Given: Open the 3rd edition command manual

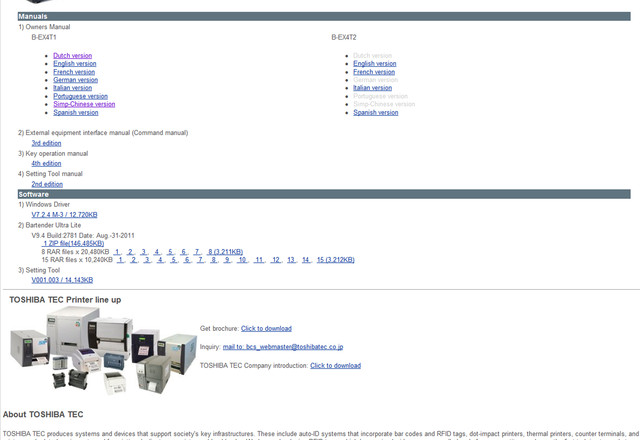Looking at the screenshot, I should [x=47, y=143].
